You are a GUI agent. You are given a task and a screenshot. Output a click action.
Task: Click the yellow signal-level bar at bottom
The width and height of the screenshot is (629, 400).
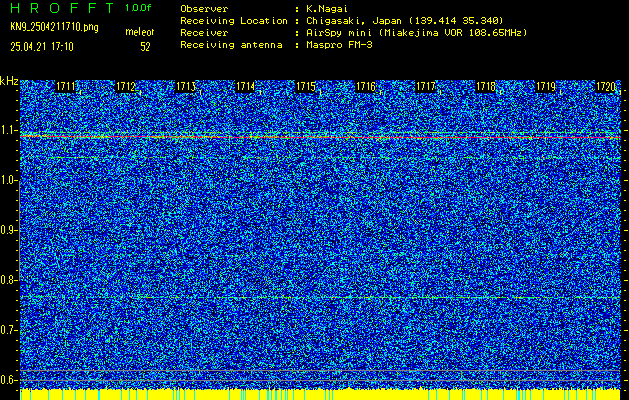pos(320,394)
